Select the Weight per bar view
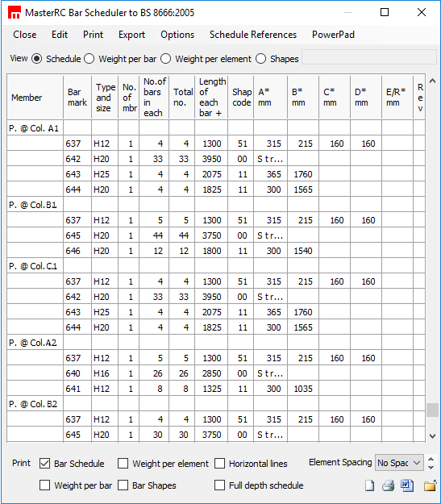The height and width of the screenshot is (504, 441). pyautogui.click(x=89, y=59)
